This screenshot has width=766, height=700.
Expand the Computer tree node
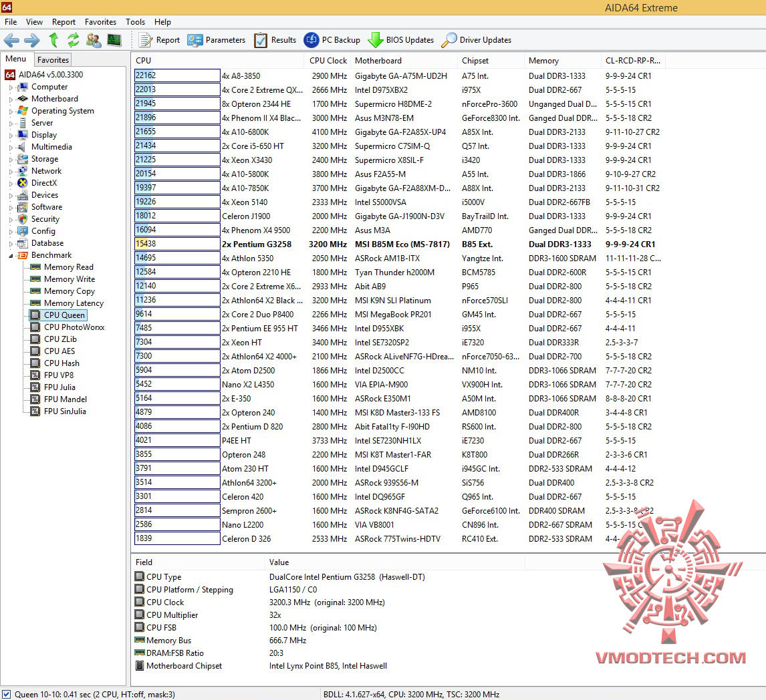click(11, 87)
